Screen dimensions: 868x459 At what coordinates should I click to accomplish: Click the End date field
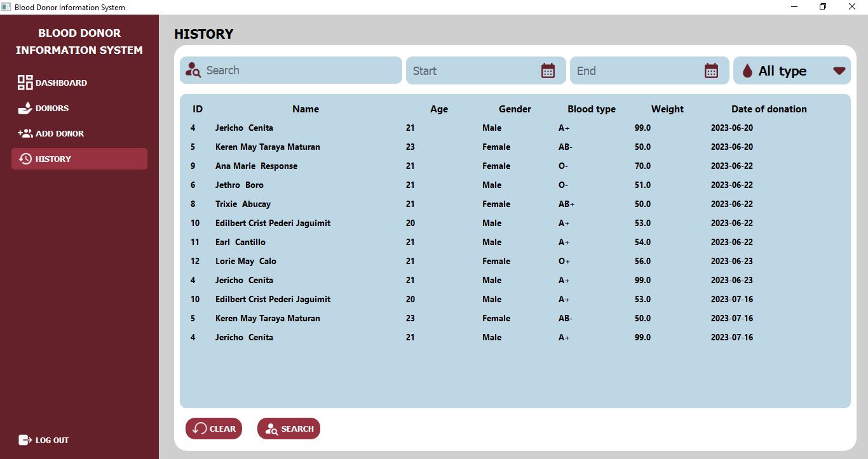[649, 70]
